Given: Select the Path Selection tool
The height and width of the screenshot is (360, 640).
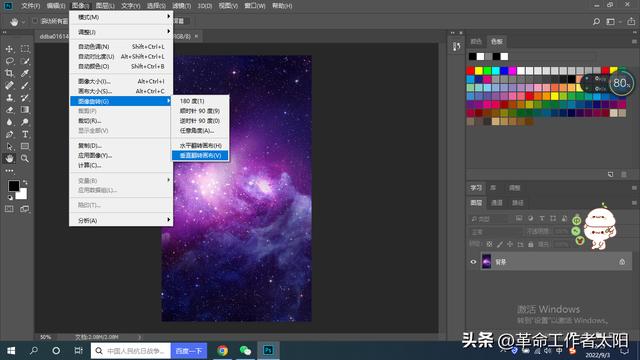Looking at the screenshot, I should point(9,147).
